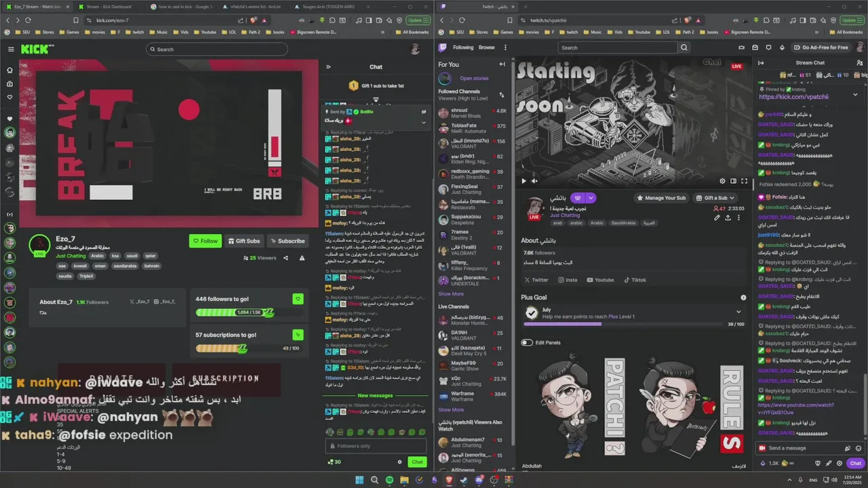Open Twitch notifications inbox
The image size is (868, 488).
pos(754,47)
